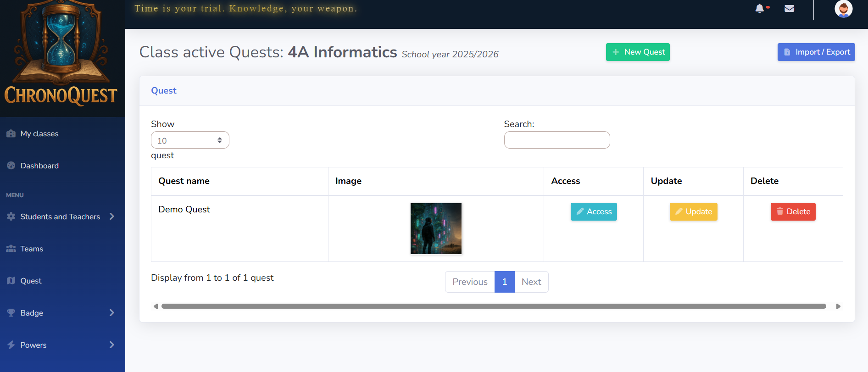The height and width of the screenshot is (372, 868).
Task: Open the Show entries count dropdown
Action: click(x=190, y=140)
